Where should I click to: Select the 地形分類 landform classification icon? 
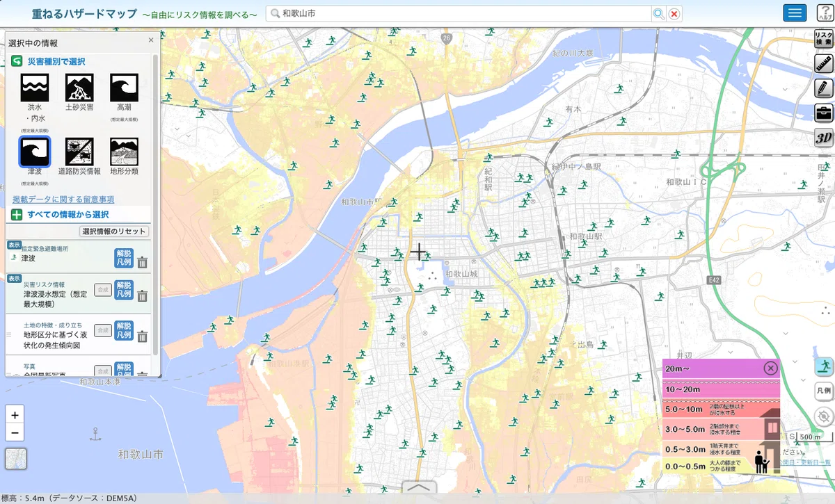click(x=124, y=151)
